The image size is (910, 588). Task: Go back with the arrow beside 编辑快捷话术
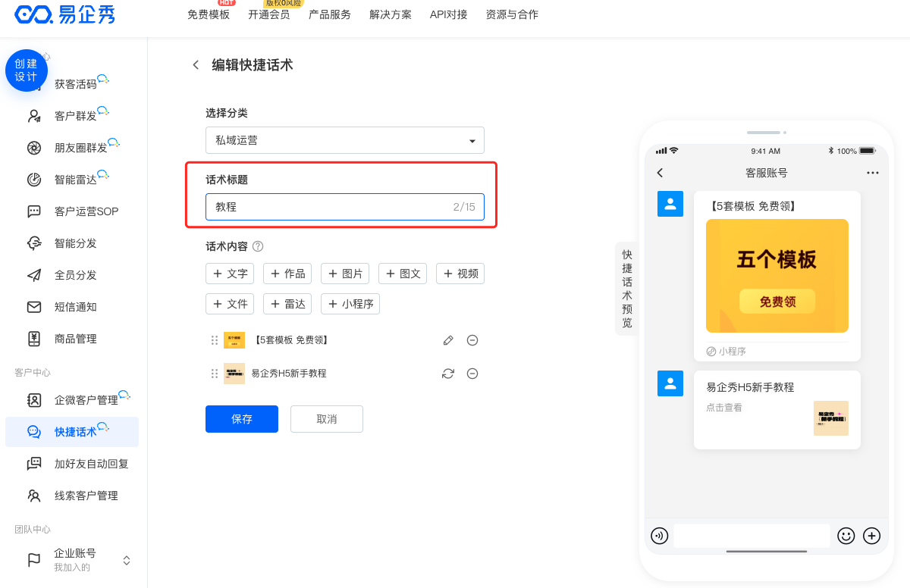[x=196, y=65]
